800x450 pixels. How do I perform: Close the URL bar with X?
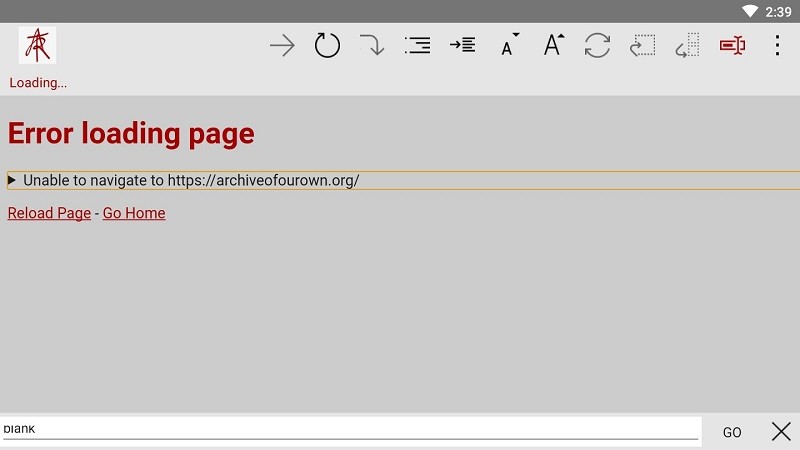pyautogui.click(x=781, y=432)
